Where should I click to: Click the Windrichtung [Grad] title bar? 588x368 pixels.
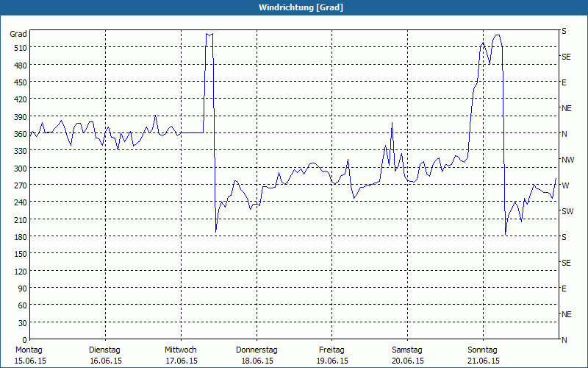(294, 7)
